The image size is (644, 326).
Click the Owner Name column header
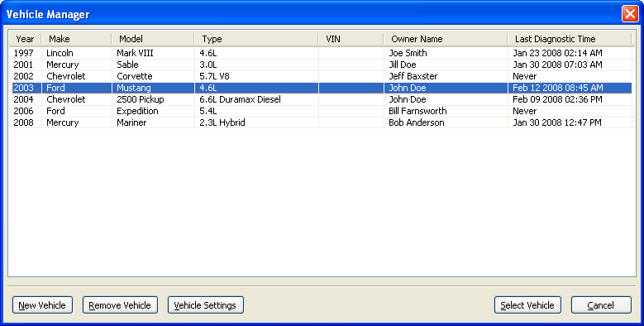pyautogui.click(x=446, y=39)
